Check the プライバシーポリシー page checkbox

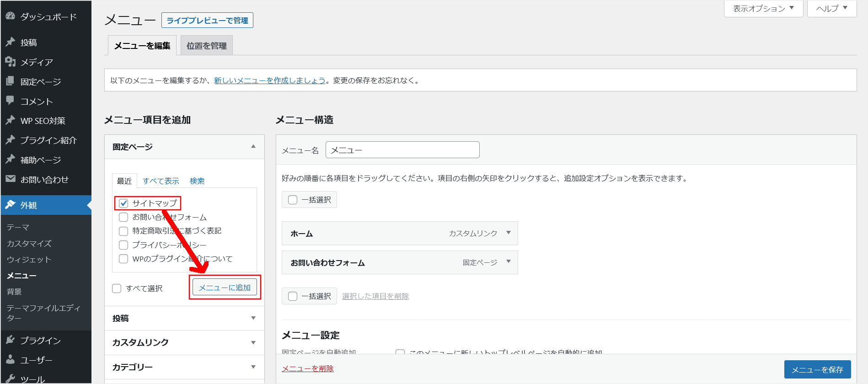pyautogui.click(x=123, y=245)
